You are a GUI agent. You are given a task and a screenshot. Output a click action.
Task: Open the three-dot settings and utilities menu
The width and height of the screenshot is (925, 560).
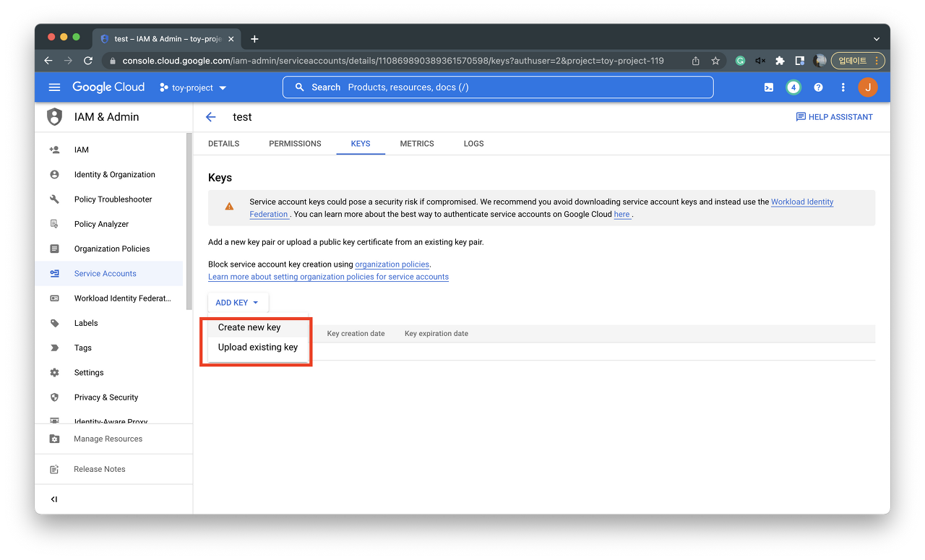(x=843, y=87)
